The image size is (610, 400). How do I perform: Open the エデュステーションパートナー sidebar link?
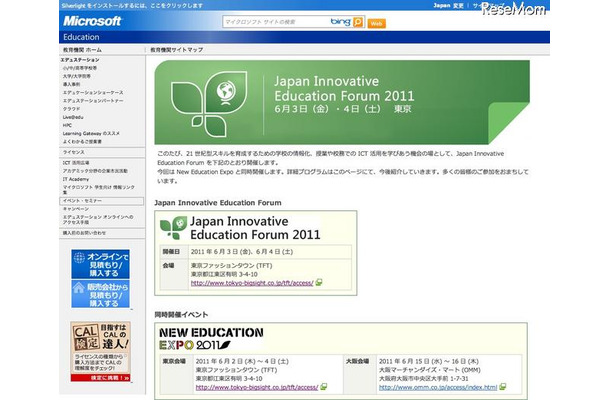point(93,101)
